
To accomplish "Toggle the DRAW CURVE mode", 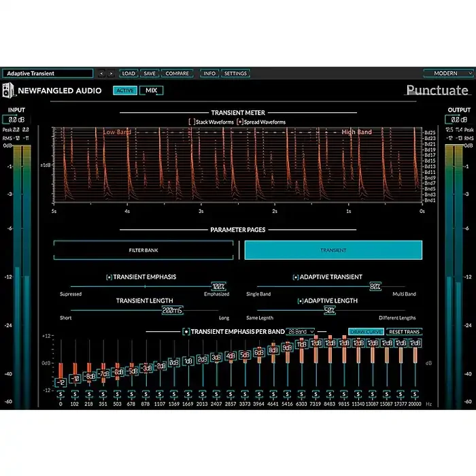I will click(366, 332).
